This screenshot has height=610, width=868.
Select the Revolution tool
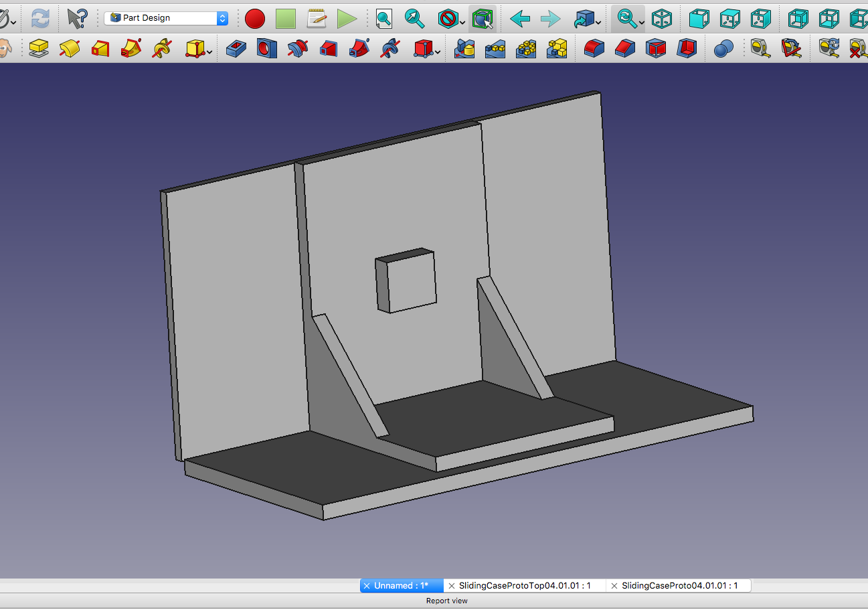point(70,48)
